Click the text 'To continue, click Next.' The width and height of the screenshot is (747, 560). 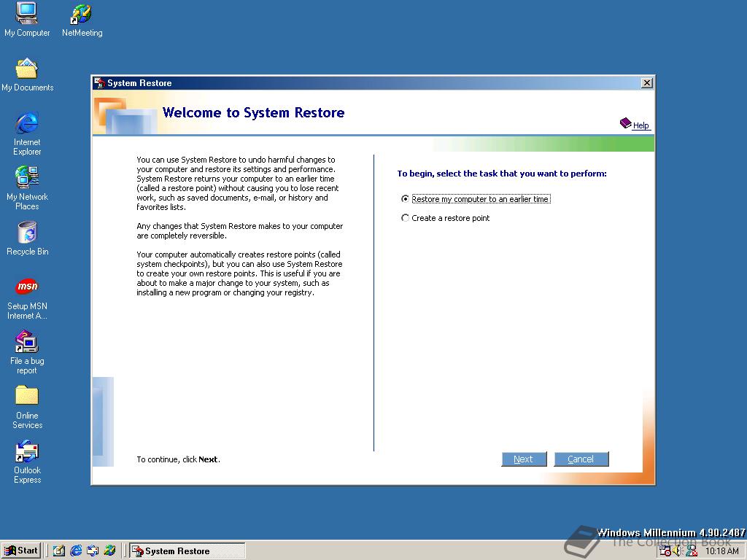[178, 459]
